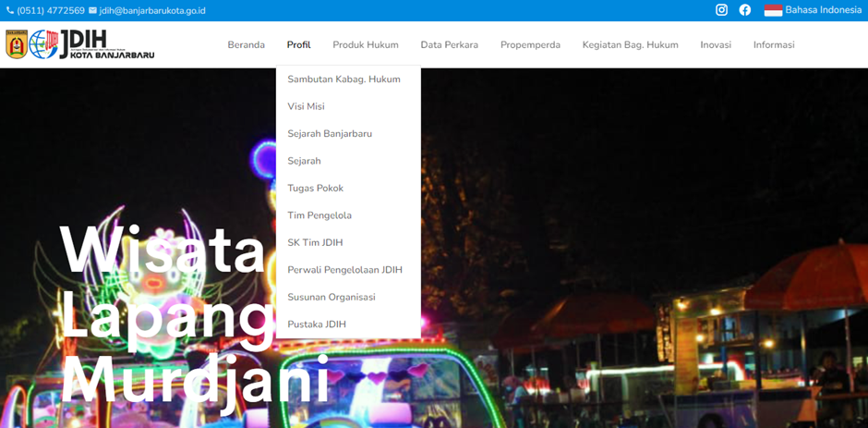The image size is (868, 428).
Task: Click the JDIH Kota Banjarbaru logo
Action: click(80, 44)
